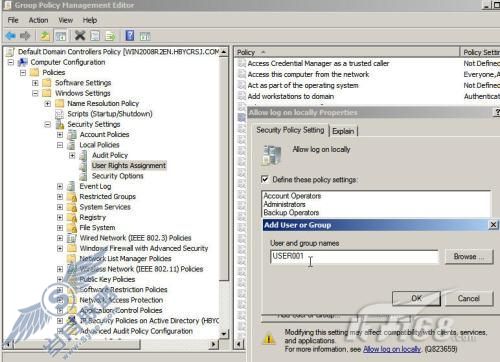
Task: Click the Browse button
Action: pyautogui.click(x=469, y=257)
